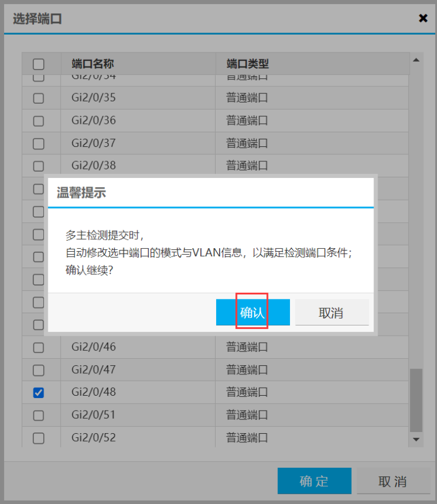The width and height of the screenshot is (437, 504).
Task: Click the port name Gi2/0/36
Action: 93,120
